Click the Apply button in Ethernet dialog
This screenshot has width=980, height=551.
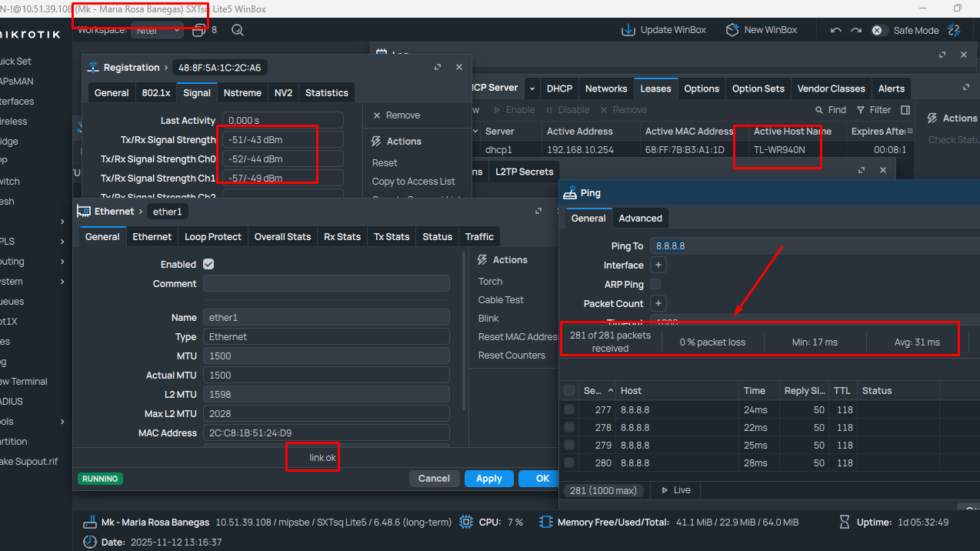(488, 479)
